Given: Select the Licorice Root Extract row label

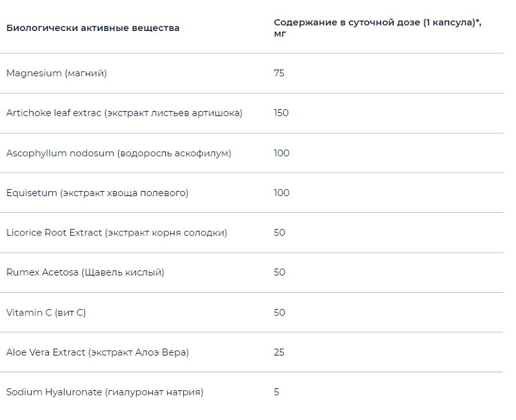Looking at the screenshot, I should 117,233.
